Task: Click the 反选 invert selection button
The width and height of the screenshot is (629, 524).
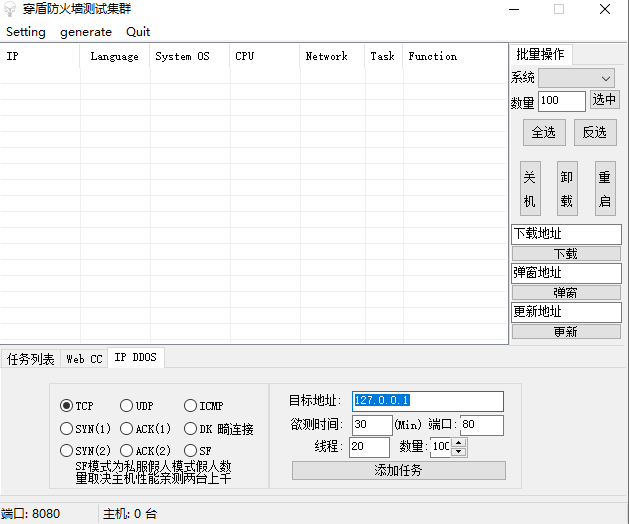Action: coord(594,132)
